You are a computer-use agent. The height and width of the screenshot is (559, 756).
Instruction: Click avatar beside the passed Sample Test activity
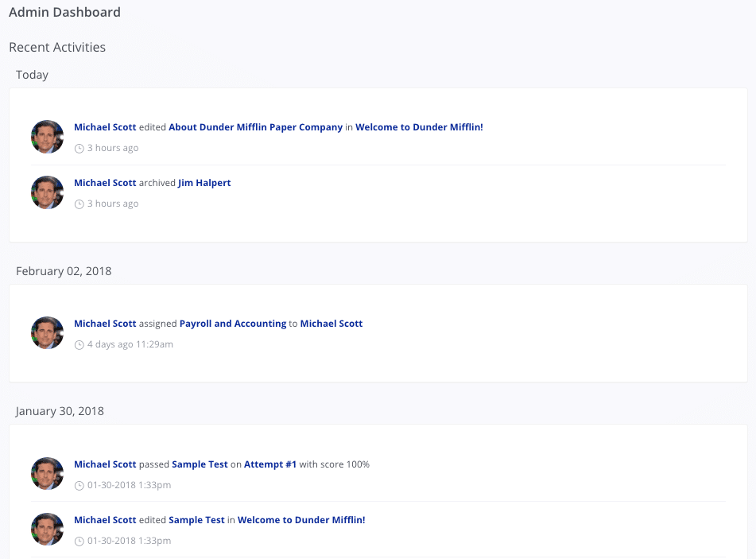tap(47, 474)
